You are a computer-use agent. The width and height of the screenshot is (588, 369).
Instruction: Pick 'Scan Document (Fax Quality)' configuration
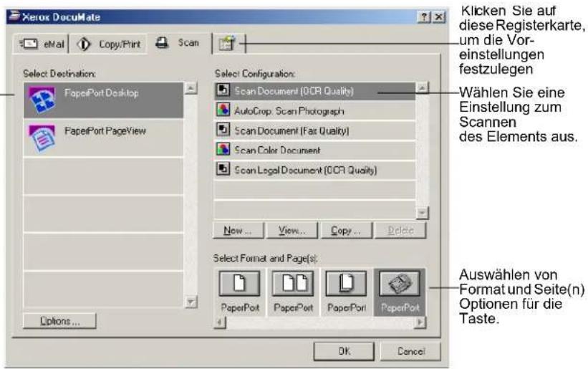pyautogui.click(x=314, y=130)
